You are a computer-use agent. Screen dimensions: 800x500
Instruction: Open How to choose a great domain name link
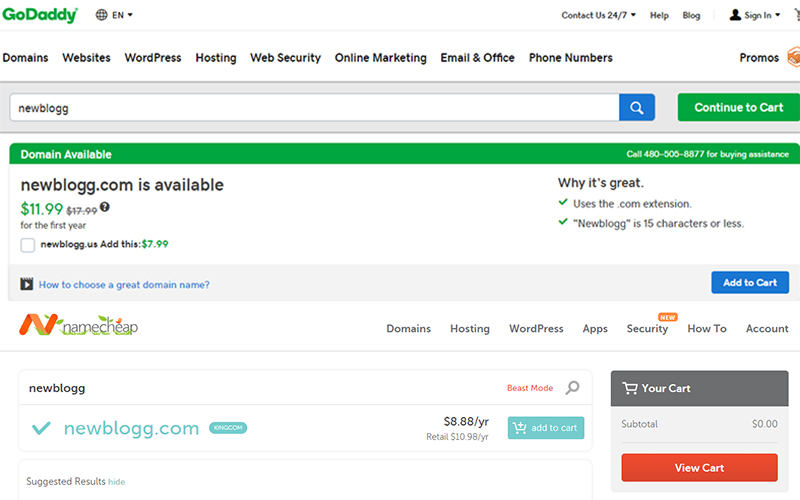[x=124, y=285]
